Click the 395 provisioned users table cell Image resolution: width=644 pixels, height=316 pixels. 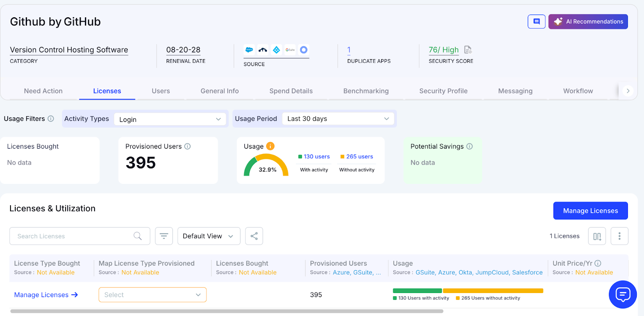[x=316, y=295]
